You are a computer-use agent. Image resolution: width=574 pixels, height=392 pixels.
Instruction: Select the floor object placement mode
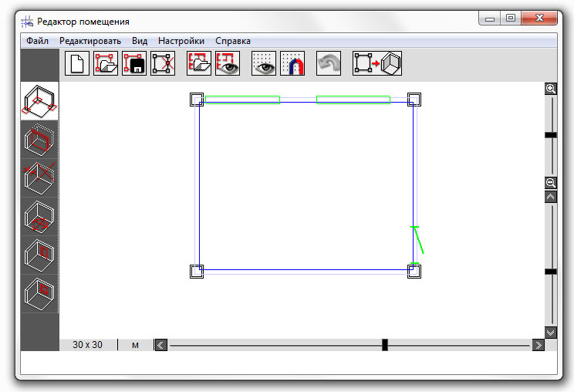[39, 217]
